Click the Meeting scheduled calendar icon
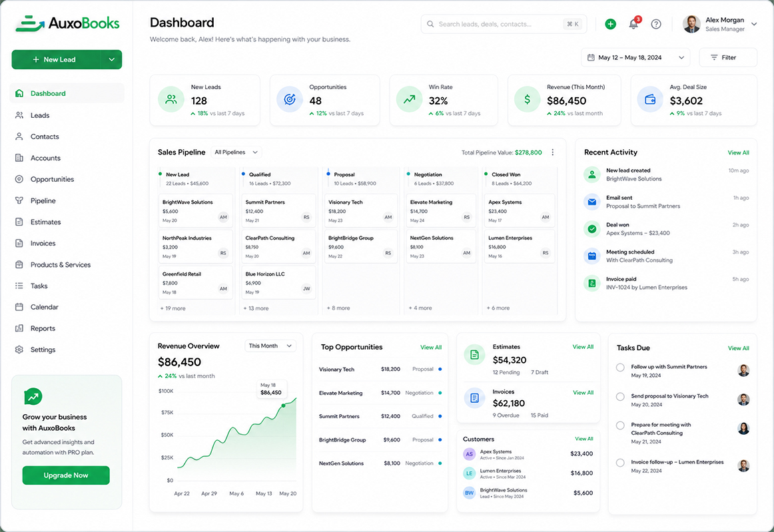This screenshot has width=774, height=532. (x=592, y=256)
